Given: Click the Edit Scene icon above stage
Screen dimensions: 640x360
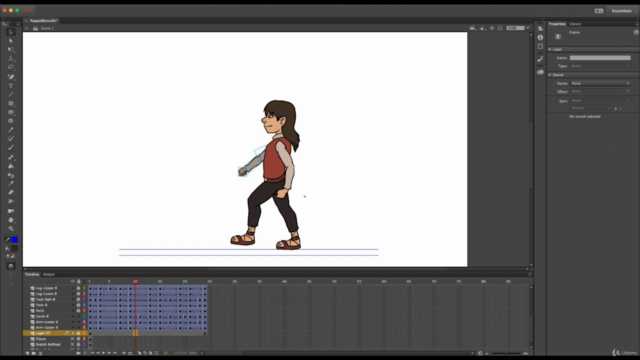Looking at the screenshot, I should (473, 28).
